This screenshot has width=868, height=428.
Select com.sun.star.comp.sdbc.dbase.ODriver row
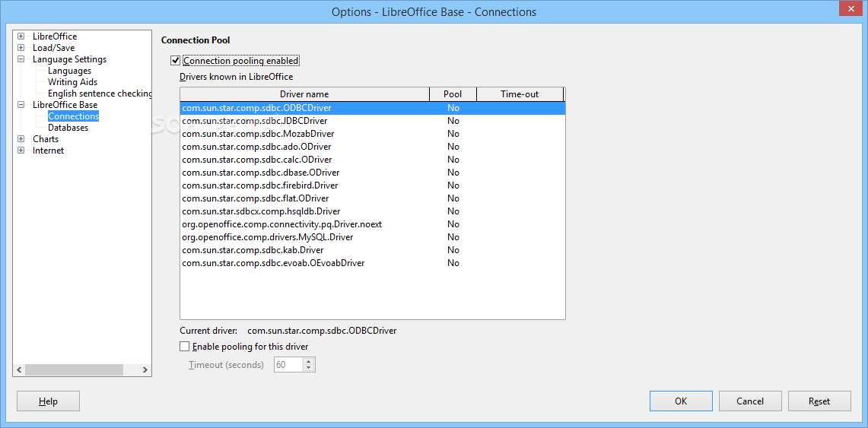pos(373,173)
